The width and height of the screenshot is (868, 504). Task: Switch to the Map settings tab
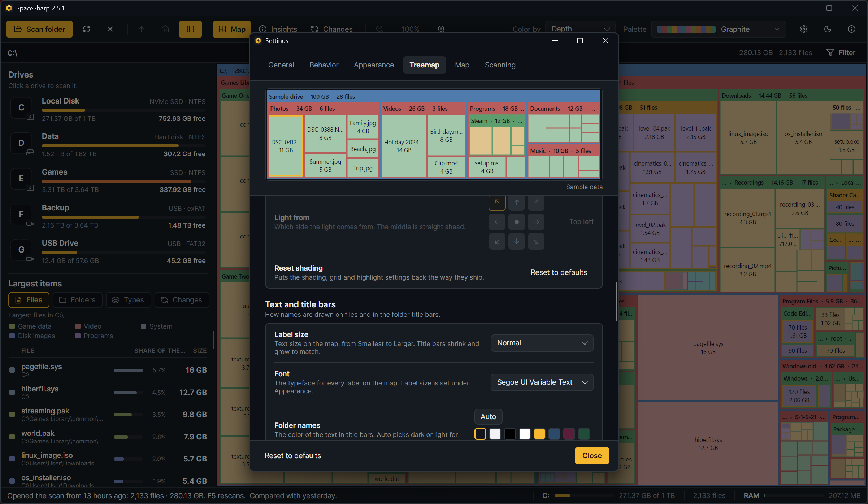click(462, 65)
